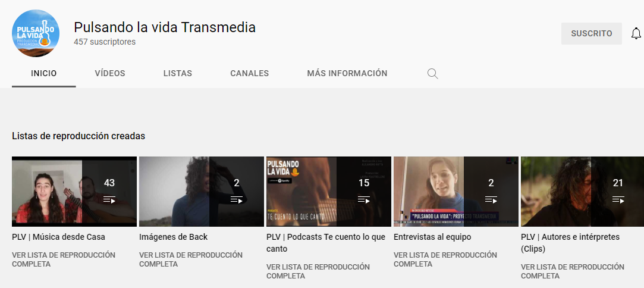The height and width of the screenshot is (288, 644).
Task: Click the Pulsando la Vida channel avatar
Action: click(x=36, y=33)
